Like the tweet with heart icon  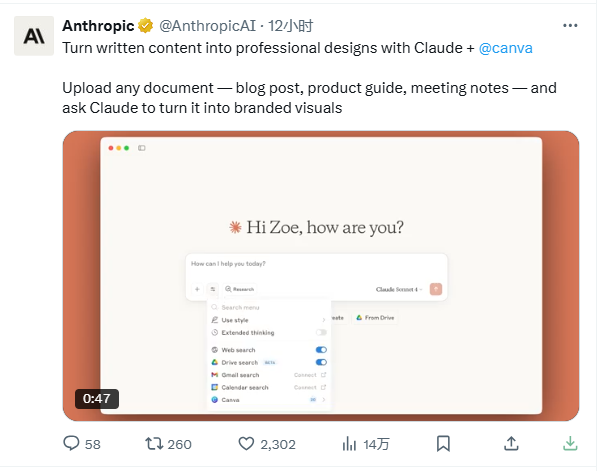(247, 443)
